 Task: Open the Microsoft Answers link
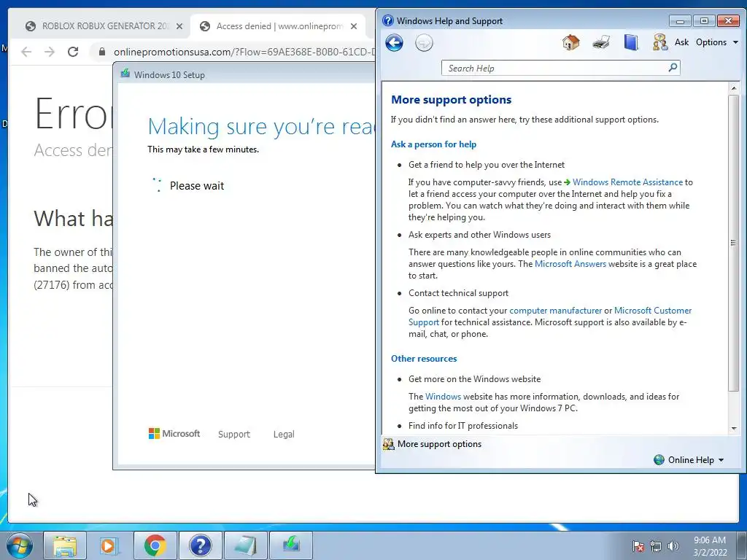570,264
